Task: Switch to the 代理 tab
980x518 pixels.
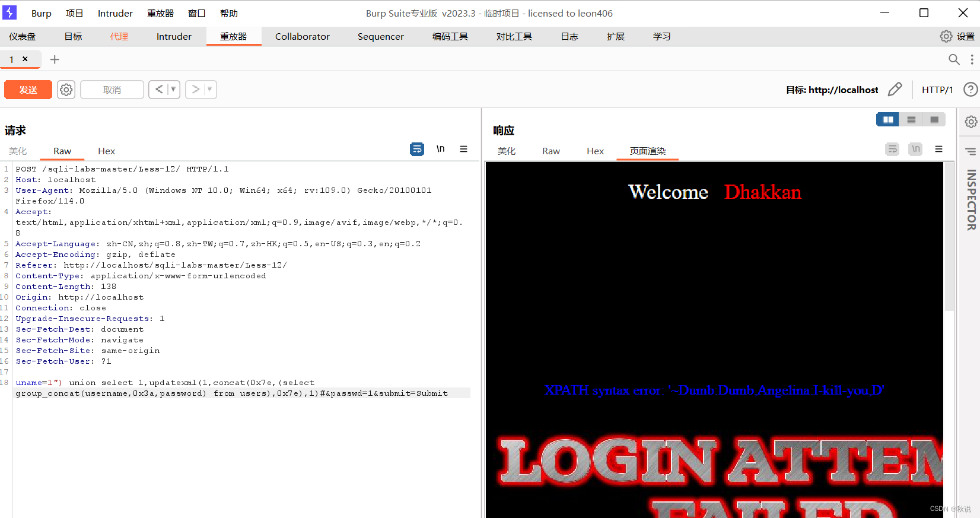Action: (x=119, y=36)
